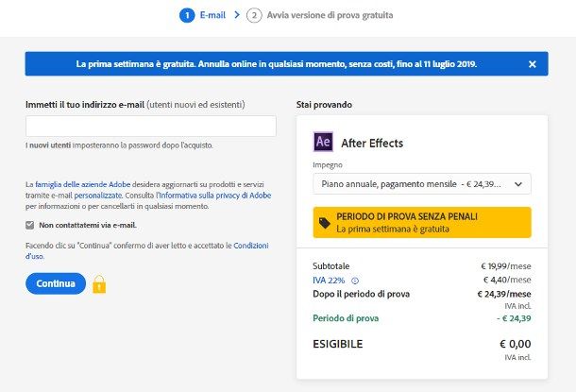Screen dimensions: 576x392
Task: Click the After Effects product title
Action: [x=372, y=144]
